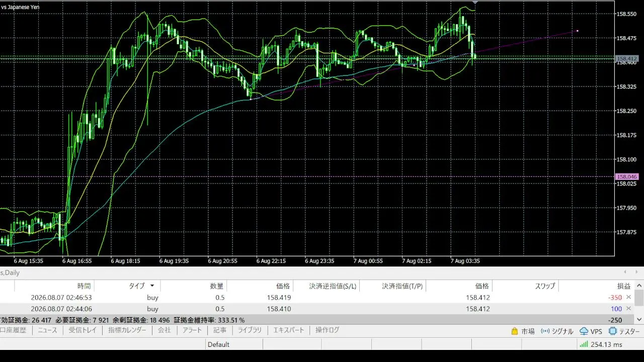Close the buy position with -350 loss
Viewport: 644px width, 362px height.
(x=628, y=297)
